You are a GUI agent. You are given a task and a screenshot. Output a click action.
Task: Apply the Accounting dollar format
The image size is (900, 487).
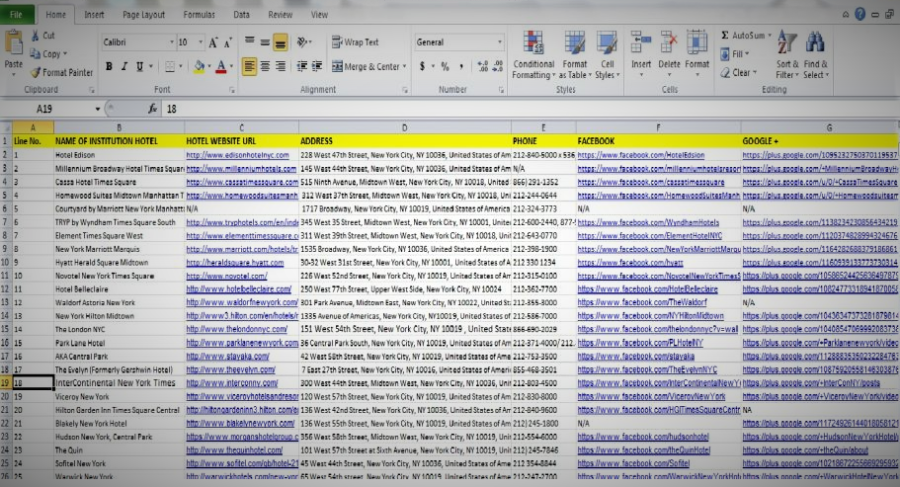(422, 67)
